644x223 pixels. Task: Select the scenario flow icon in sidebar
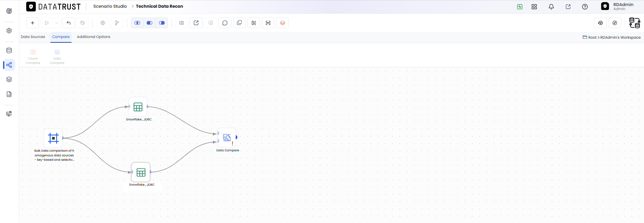point(9,65)
